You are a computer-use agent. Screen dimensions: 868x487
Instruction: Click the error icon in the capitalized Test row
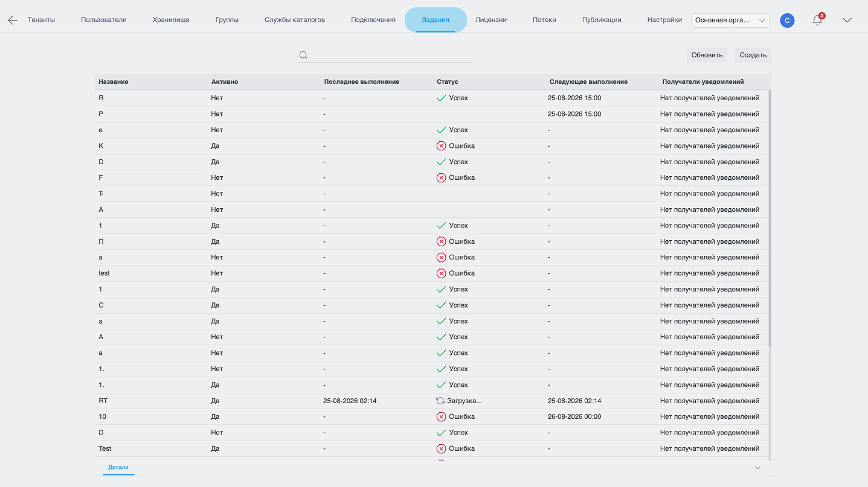[x=441, y=448]
